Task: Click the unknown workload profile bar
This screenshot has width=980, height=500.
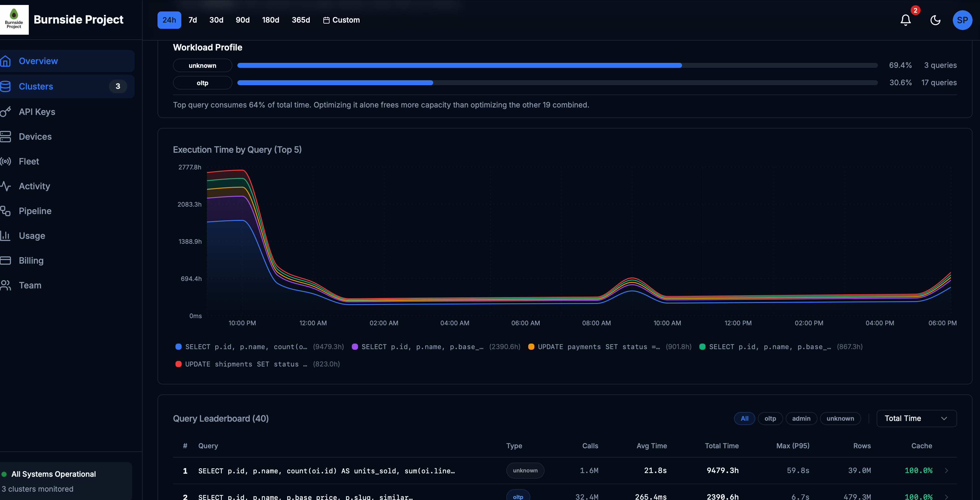Action: click(459, 65)
